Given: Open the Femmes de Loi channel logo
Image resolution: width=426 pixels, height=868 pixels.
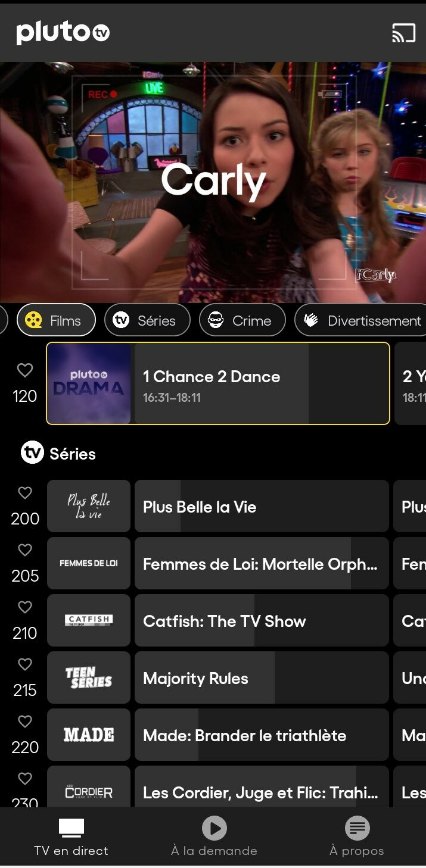Looking at the screenshot, I should tap(89, 563).
